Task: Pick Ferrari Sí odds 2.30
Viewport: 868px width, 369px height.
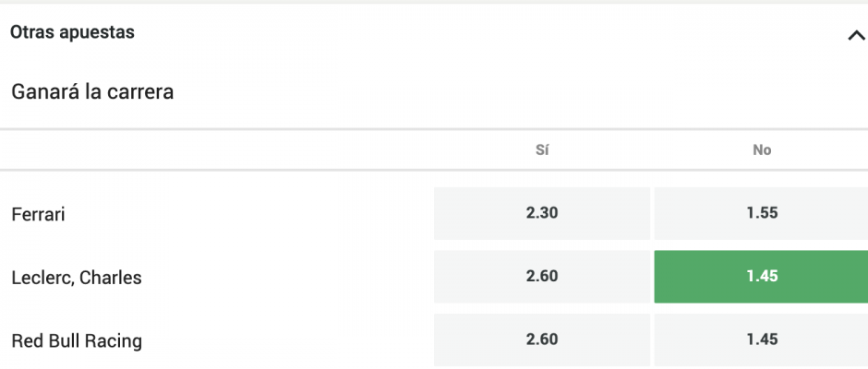Action: pyautogui.click(x=542, y=213)
